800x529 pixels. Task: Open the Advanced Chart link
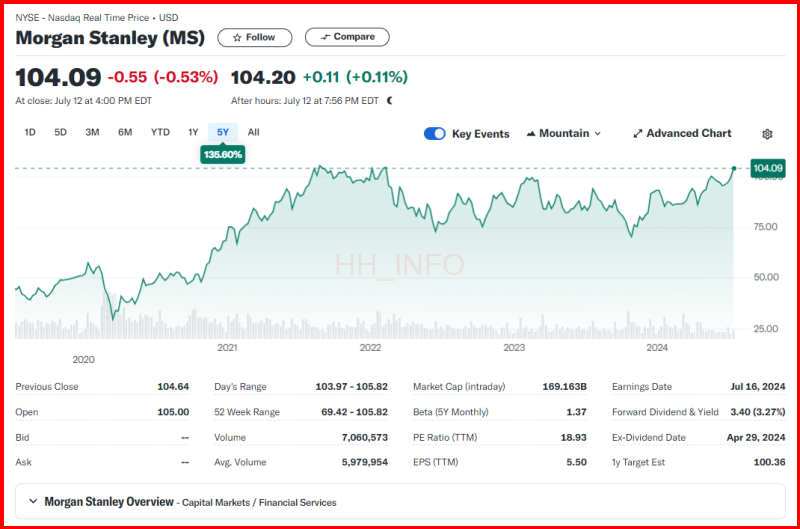click(682, 134)
